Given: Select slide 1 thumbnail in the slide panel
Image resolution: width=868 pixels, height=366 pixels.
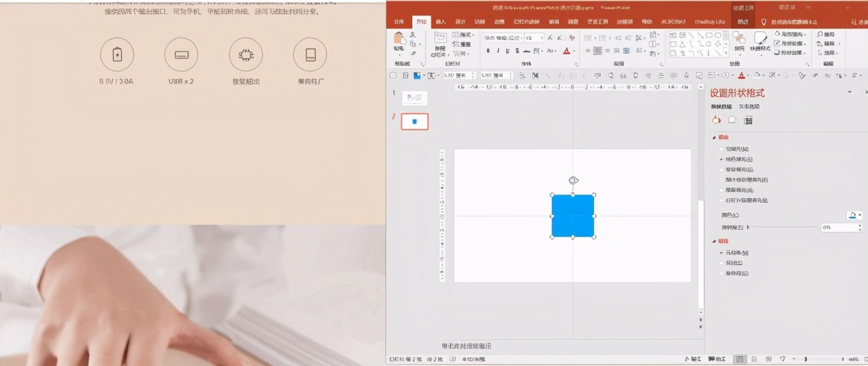Looking at the screenshot, I should coord(414,98).
